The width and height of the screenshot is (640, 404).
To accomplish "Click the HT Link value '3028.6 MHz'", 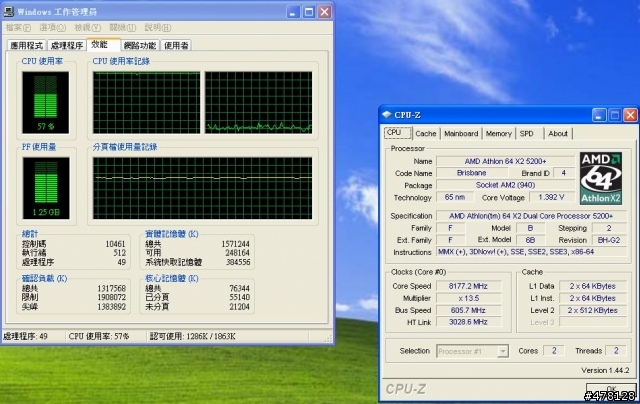I will pos(469,322).
